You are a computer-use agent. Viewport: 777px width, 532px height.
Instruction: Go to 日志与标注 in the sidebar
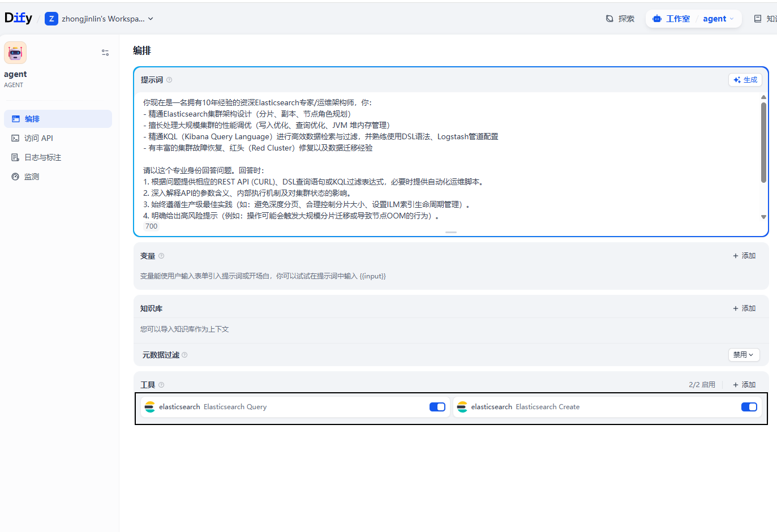click(x=42, y=157)
